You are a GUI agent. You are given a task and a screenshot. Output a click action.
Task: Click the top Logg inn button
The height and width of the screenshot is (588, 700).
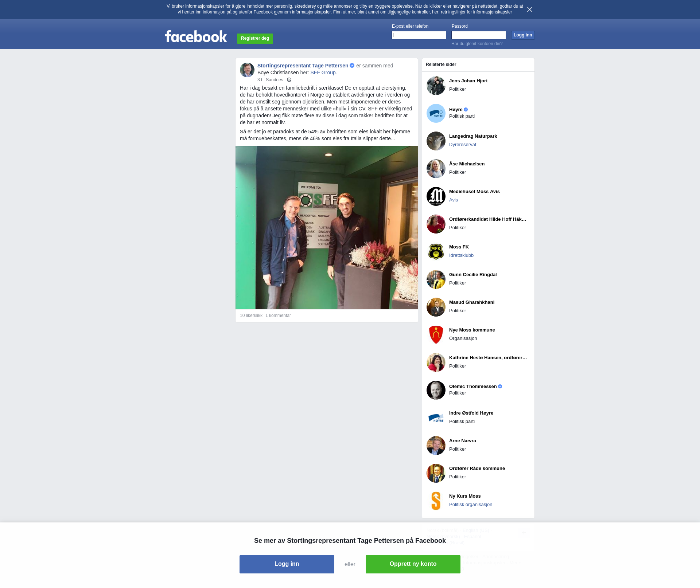pyautogui.click(x=523, y=35)
